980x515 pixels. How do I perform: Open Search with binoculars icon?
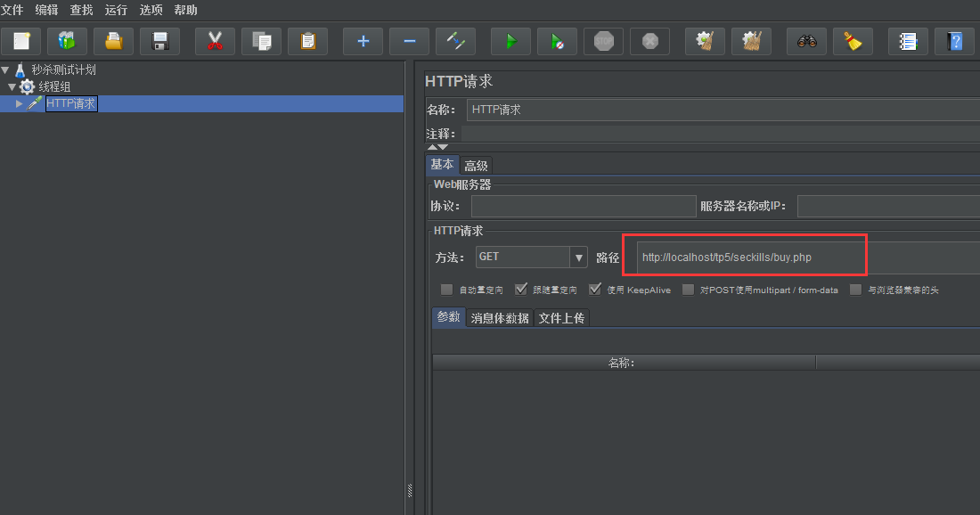[x=807, y=41]
